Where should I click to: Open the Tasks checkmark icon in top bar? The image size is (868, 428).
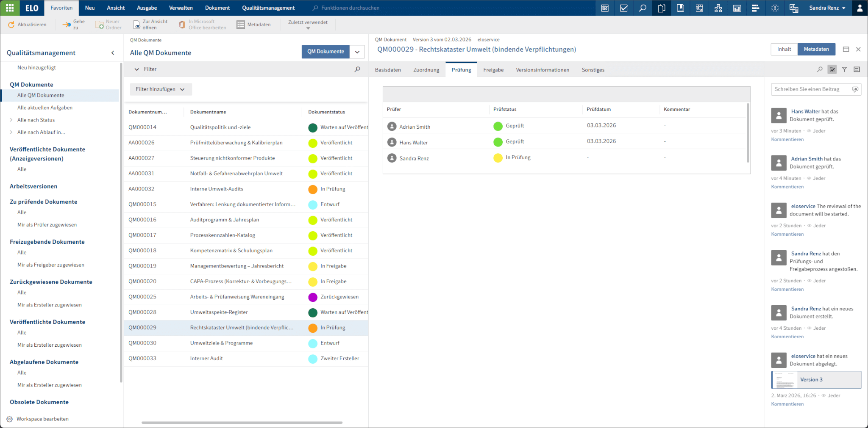coord(623,8)
